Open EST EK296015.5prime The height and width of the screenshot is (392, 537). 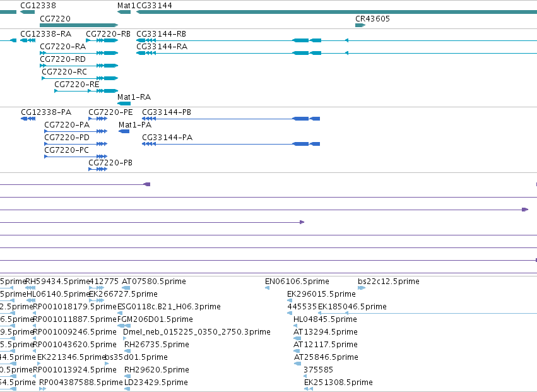(290, 300)
